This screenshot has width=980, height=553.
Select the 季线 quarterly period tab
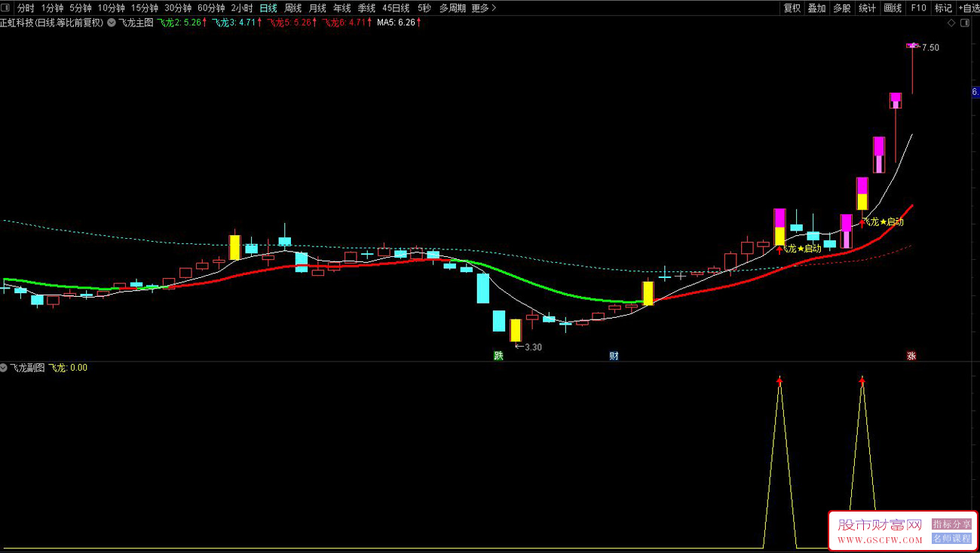(x=366, y=8)
